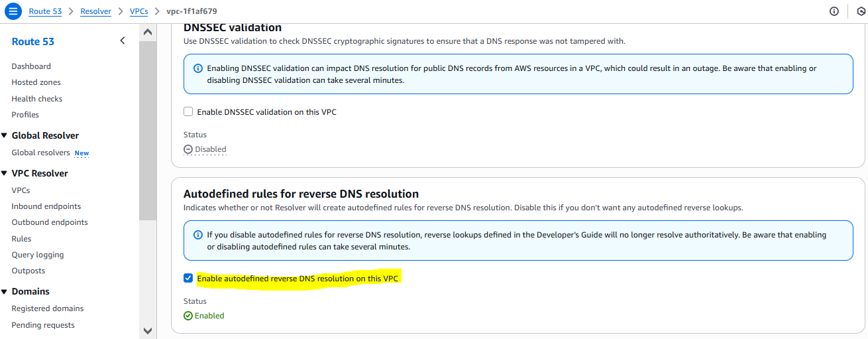The height and width of the screenshot is (339, 868).
Task: Click Enable DNSSEC validation on this VPC label
Action: tap(267, 112)
